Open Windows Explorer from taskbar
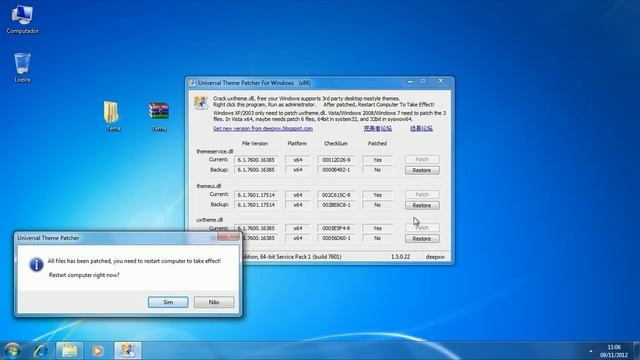Image resolution: width=640 pixels, height=360 pixels. tap(69, 351)
